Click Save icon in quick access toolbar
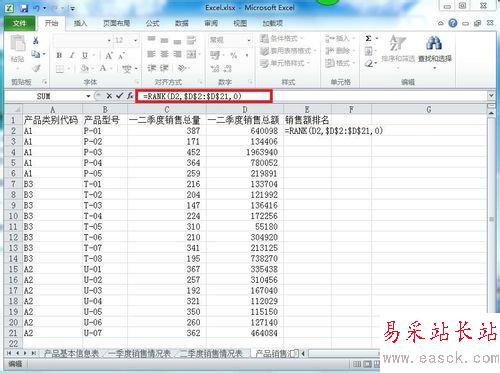 point(24,8)
